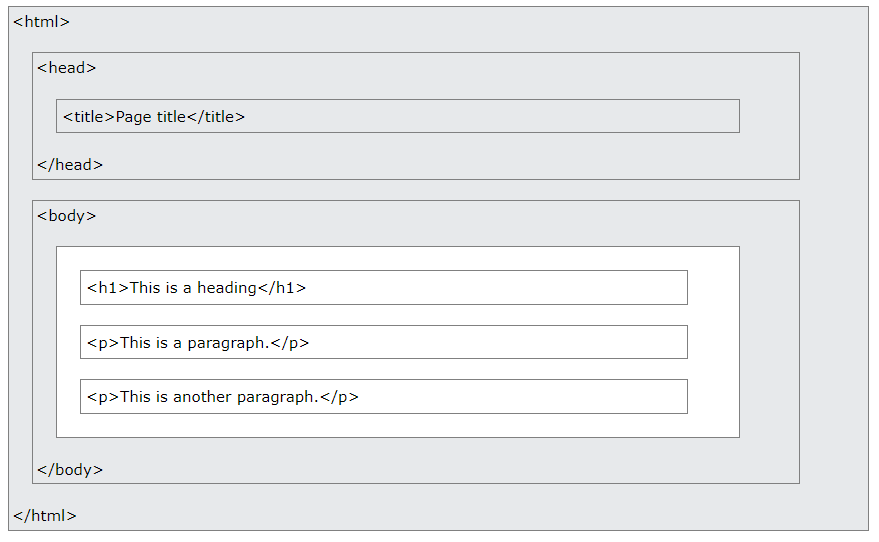This screenshot has width=879, height=542.
Task: Click the 'This is a paragraph.' text
Action: pos(195,343)
